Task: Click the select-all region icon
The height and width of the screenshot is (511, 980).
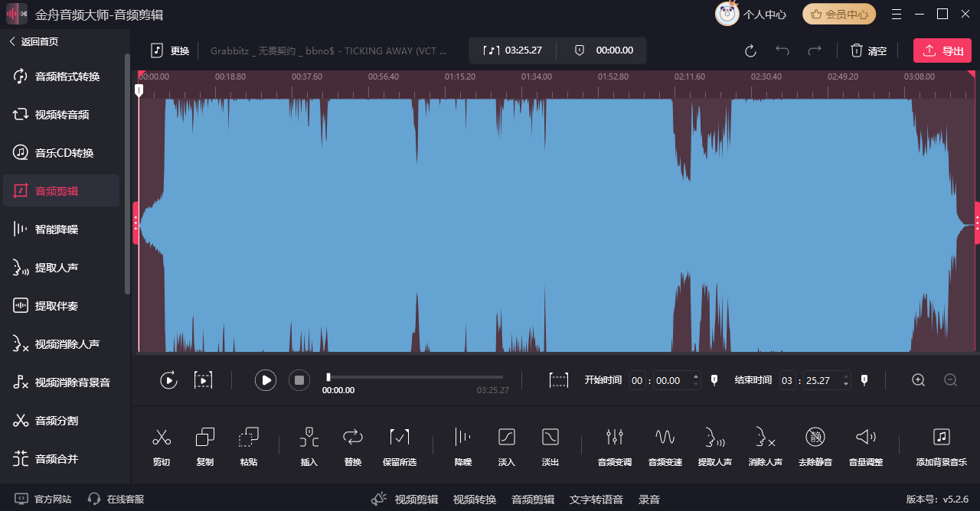Action: (x=559, y=380)
